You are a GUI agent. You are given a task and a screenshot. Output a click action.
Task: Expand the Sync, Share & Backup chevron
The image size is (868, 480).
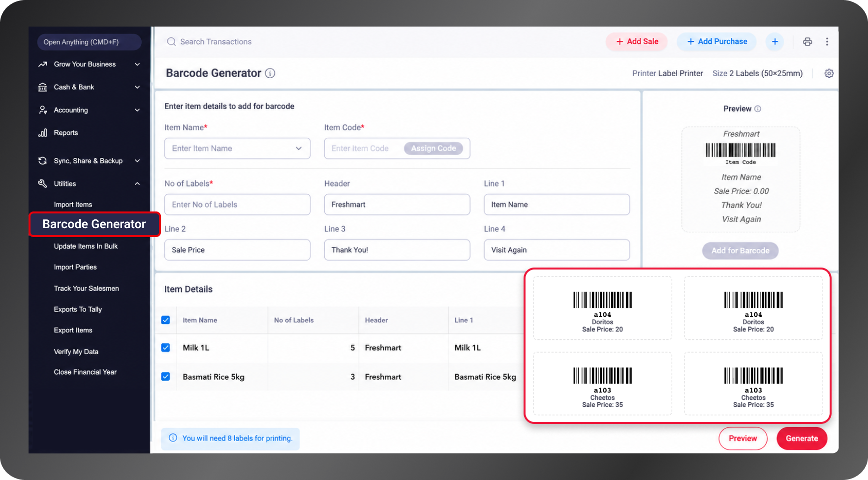(x=137, y=161)
